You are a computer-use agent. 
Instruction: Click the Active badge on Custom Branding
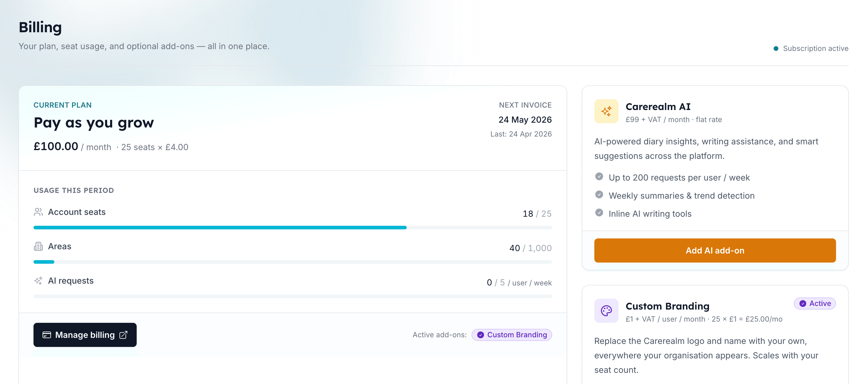coord(814,303)
